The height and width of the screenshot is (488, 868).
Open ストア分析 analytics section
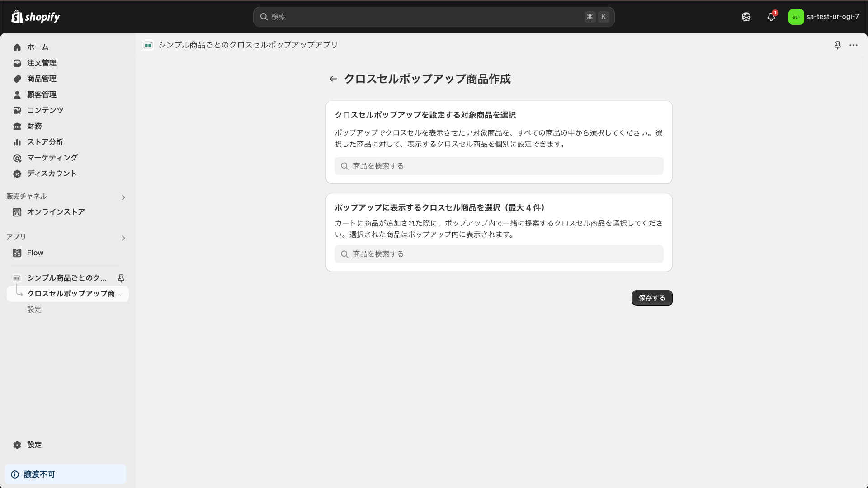pyautogui.click(x=44, y=142)
